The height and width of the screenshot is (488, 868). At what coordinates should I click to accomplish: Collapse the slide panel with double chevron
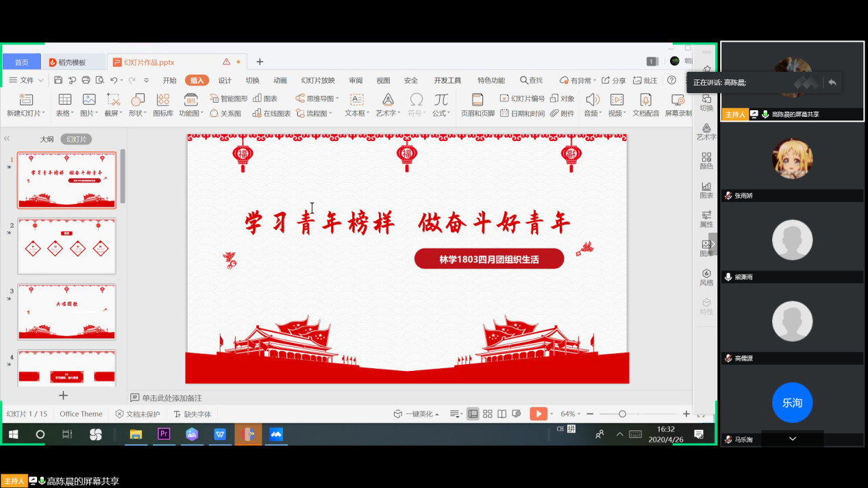point(7,139)
